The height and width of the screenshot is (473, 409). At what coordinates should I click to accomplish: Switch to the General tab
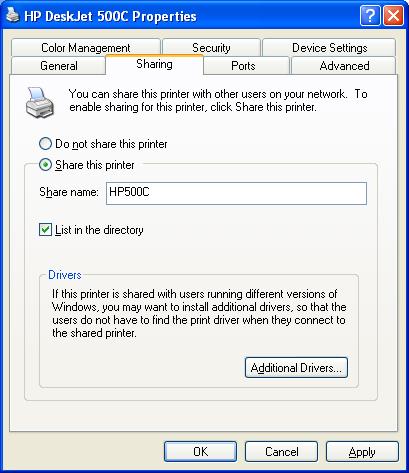pyautogui.click(x=59, y=66)
